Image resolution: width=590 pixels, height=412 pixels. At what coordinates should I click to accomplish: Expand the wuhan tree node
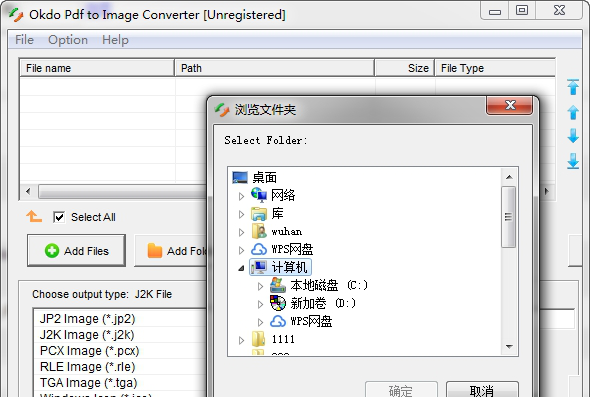241,232
